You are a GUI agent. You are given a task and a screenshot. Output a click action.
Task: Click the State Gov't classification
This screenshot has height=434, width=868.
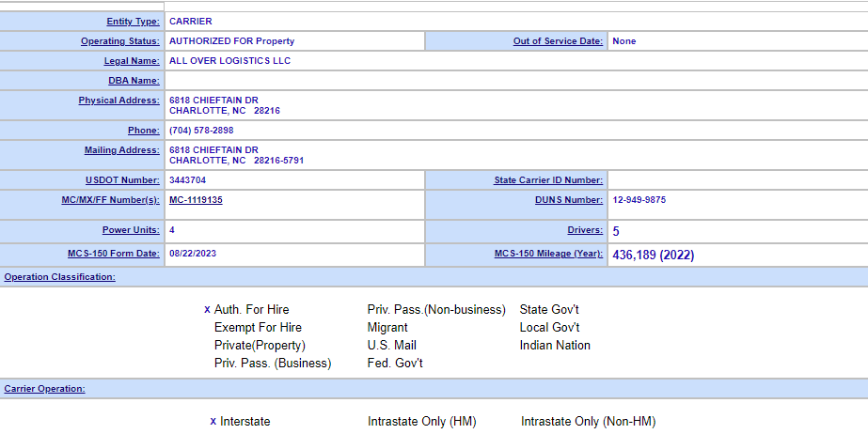pyautogui.click(x=549, y=310)
